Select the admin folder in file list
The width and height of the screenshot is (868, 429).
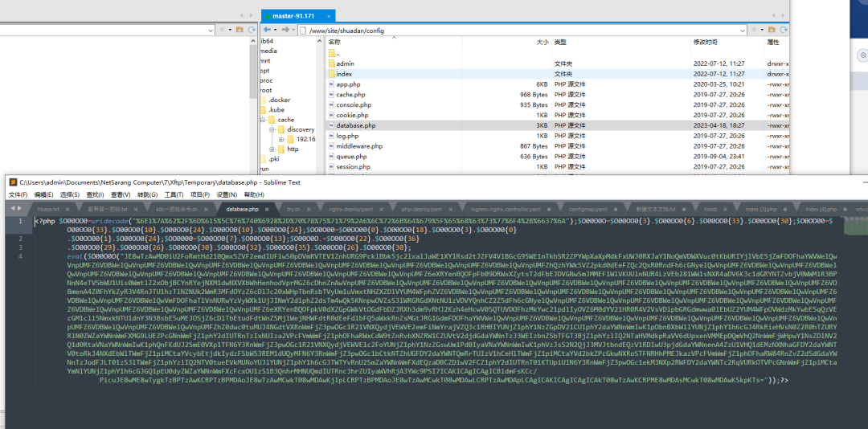click(345, 63)
